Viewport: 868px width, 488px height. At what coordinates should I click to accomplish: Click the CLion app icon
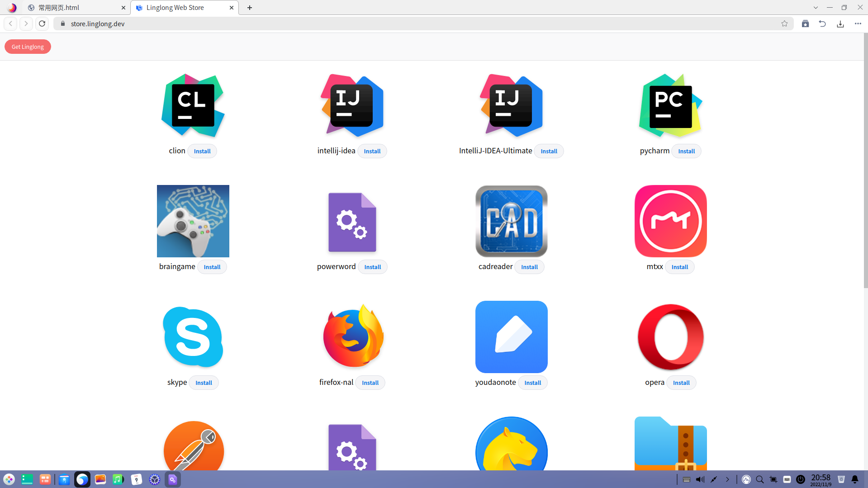(193, 105)
